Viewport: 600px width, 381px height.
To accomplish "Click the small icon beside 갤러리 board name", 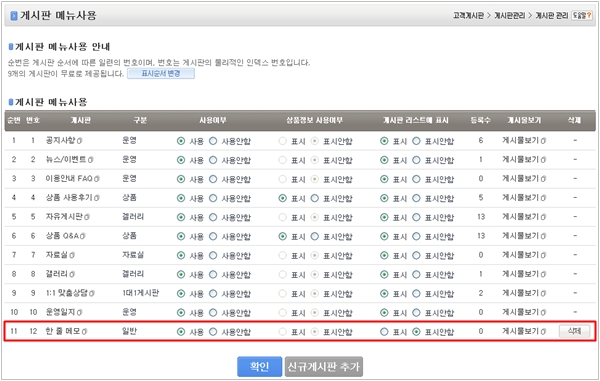I will pos(72,274).
